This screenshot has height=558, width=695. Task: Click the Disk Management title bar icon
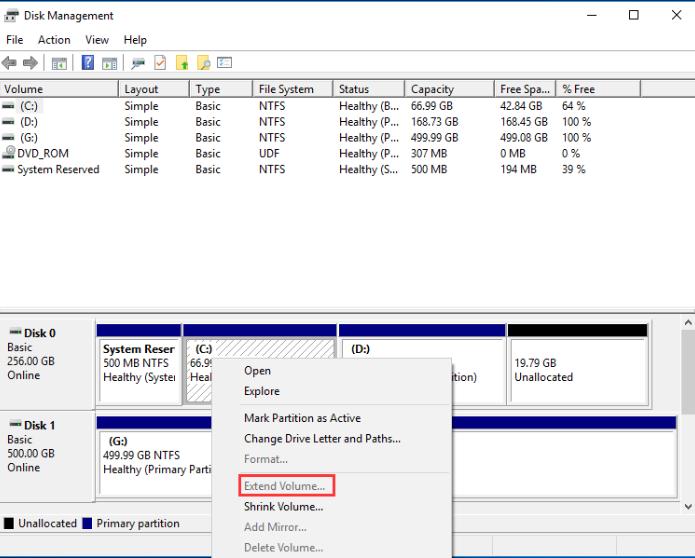[11, 16]
